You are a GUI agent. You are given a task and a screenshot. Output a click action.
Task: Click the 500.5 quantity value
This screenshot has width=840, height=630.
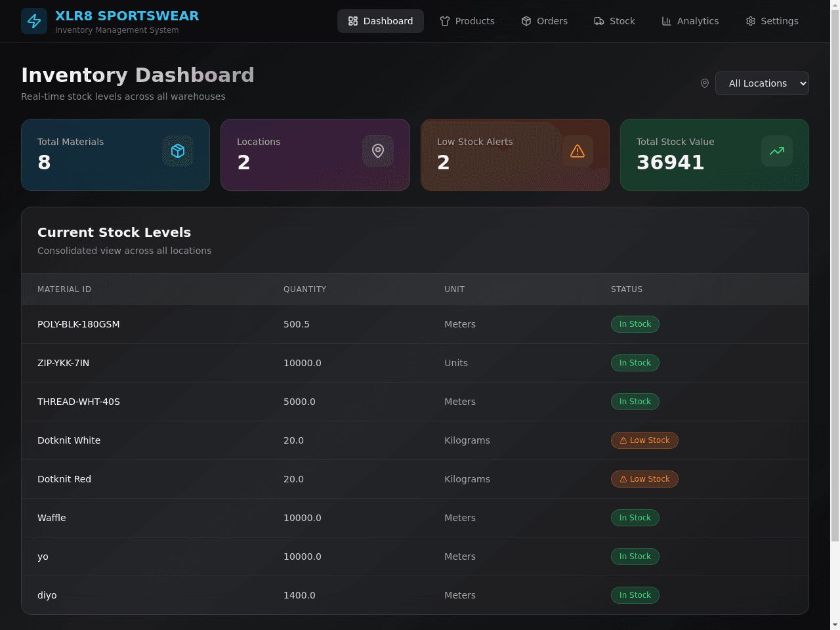[x=297, y=324]
